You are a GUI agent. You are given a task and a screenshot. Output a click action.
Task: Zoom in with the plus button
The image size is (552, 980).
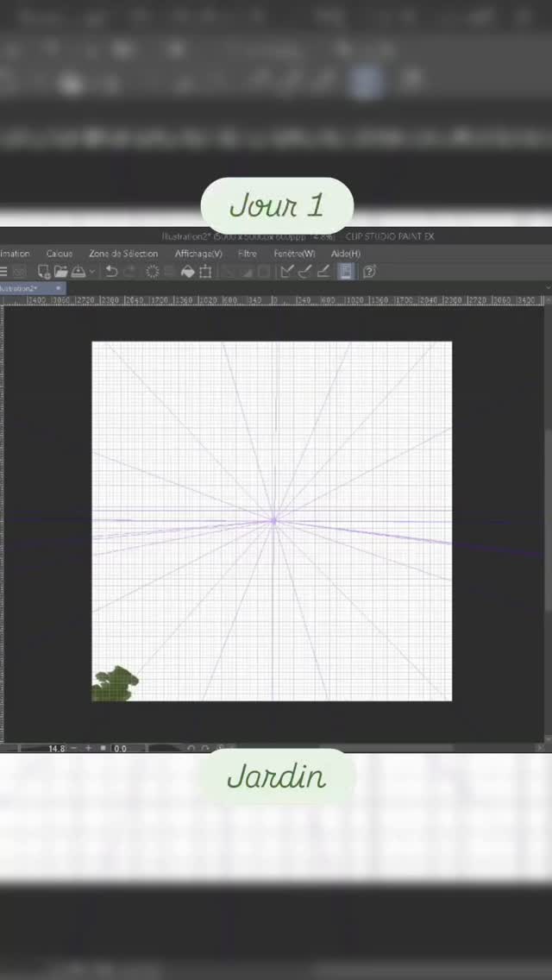tap(88, 748)
